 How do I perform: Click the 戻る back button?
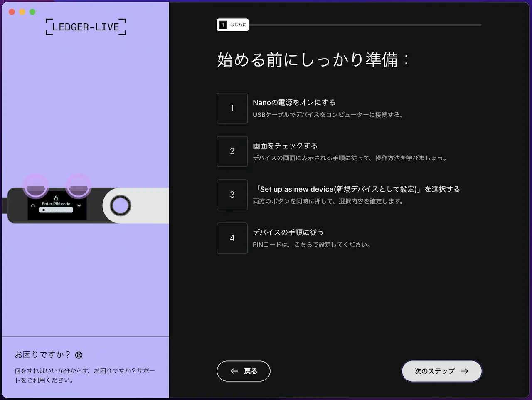pos(244,371)
